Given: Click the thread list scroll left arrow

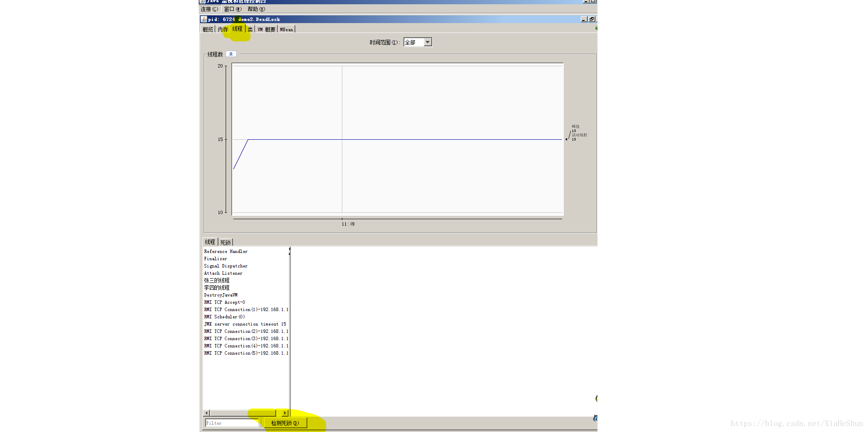Looking at the screenshot, I should click(x=207, y=413).
